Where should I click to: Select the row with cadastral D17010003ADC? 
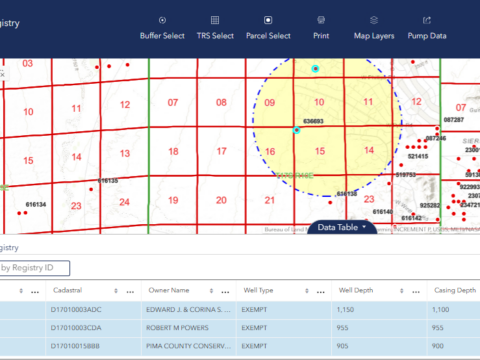240,310
